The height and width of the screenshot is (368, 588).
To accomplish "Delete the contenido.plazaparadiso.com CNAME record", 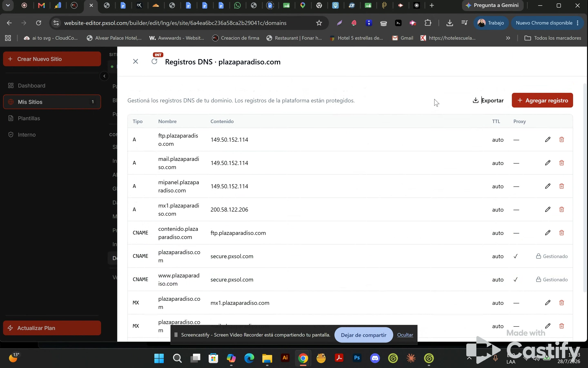I will click(x=561, y=233).
